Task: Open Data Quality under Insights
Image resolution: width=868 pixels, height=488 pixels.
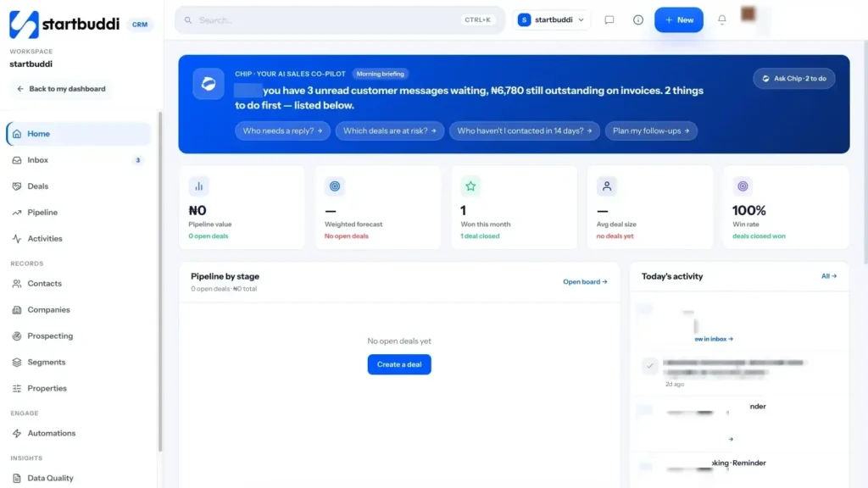Action: click(x=79, y=478)
